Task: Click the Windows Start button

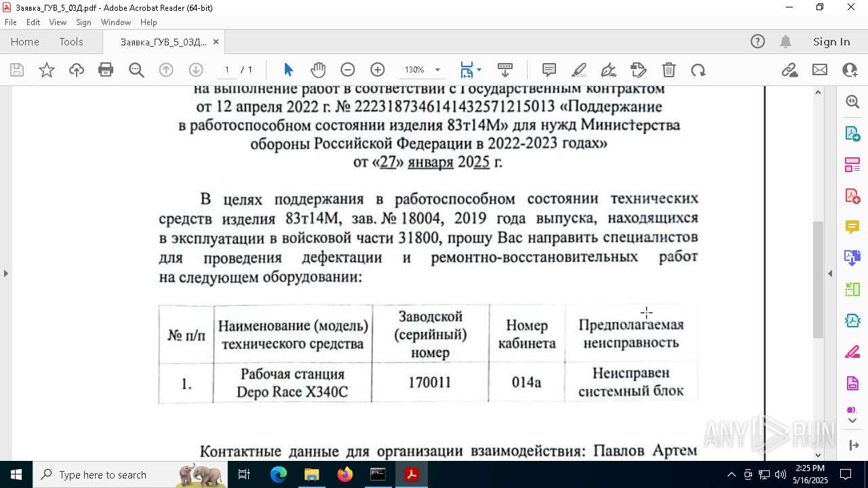Action: [16, 474]
